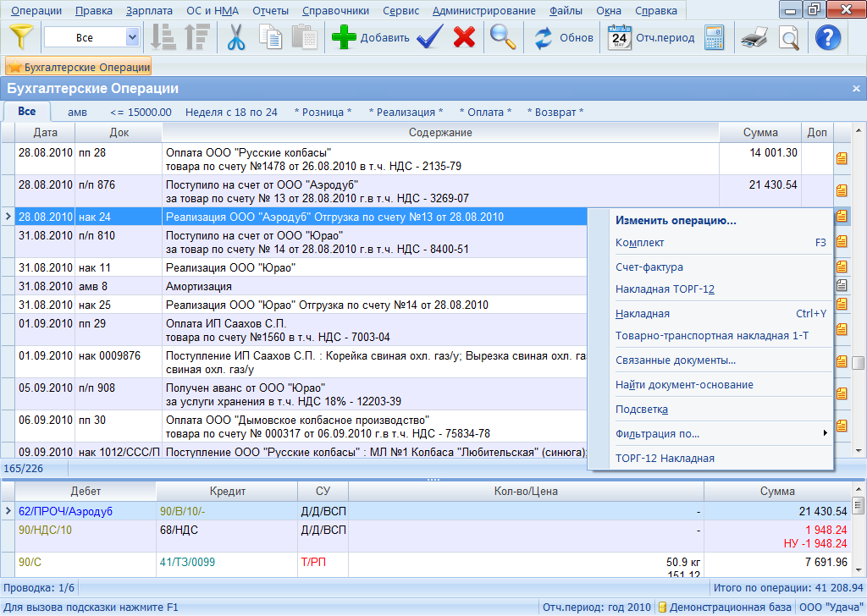Choose 'Изменить операцию...' in context menu
The width and height of the screenshot is (867, 616).
[675, 220]
